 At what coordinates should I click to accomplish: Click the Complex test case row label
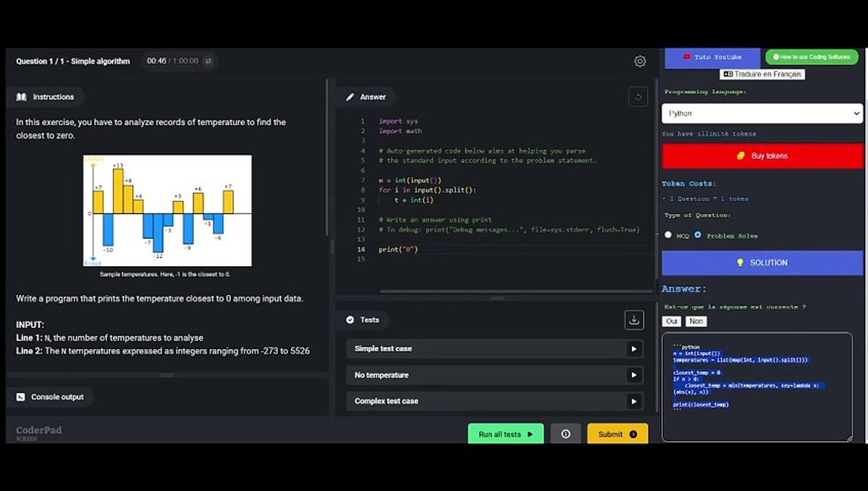point(386,401)
